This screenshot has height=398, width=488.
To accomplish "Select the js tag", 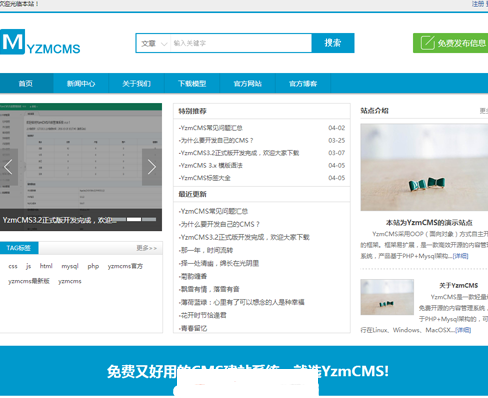I will click(x=29, y=266).
